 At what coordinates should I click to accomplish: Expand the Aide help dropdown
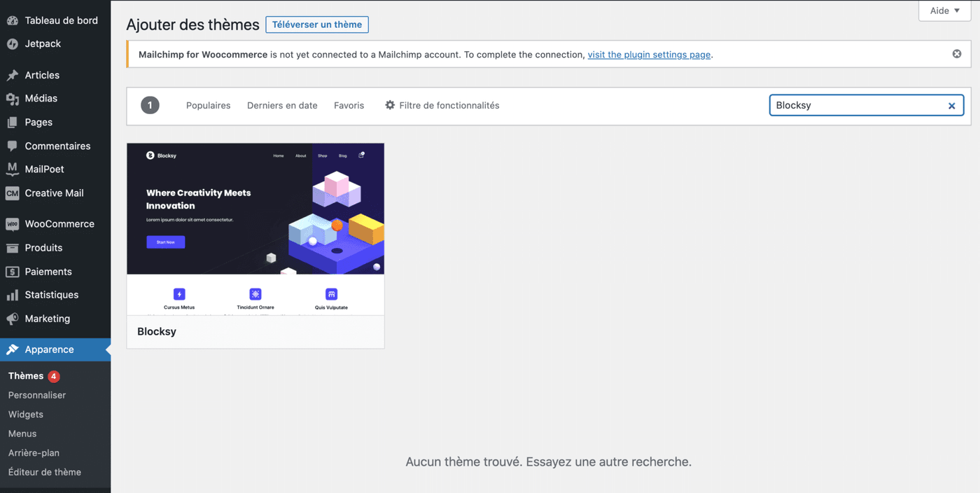coord(944,11)
